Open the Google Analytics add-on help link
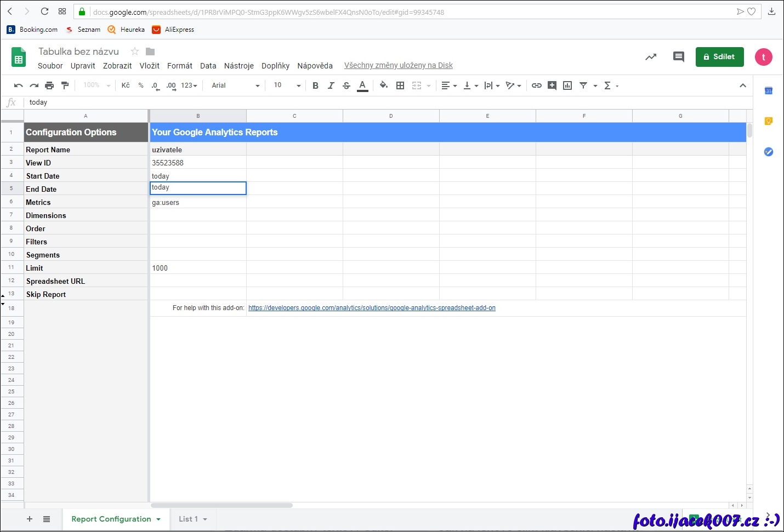The image size is (784, 532). click(x=372, y=308)
